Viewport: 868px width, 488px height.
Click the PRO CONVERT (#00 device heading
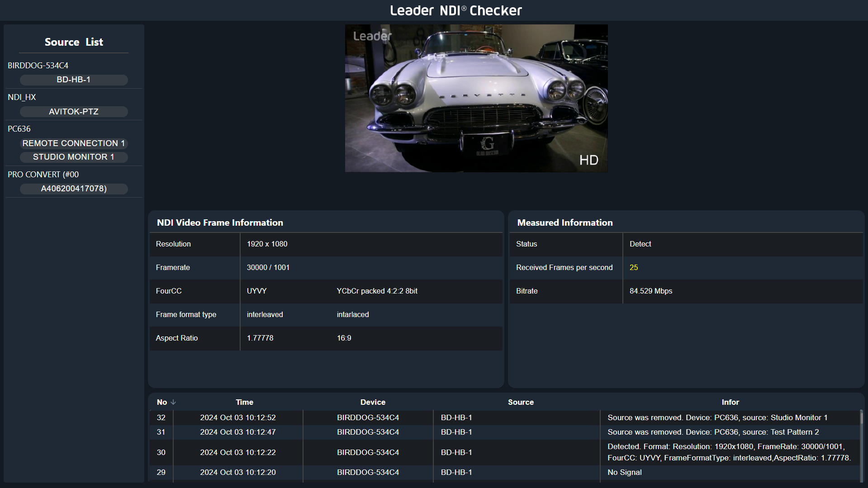pos(43,175)
